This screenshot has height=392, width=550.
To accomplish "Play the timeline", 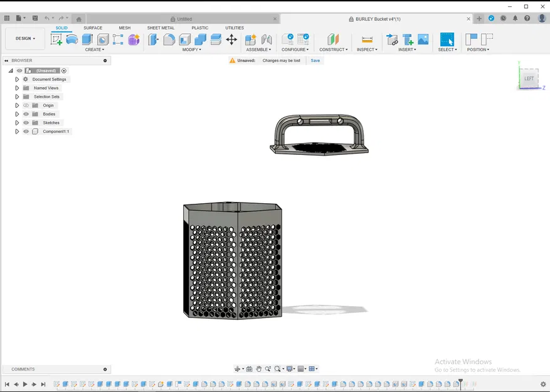I will [x=25, y=384].
